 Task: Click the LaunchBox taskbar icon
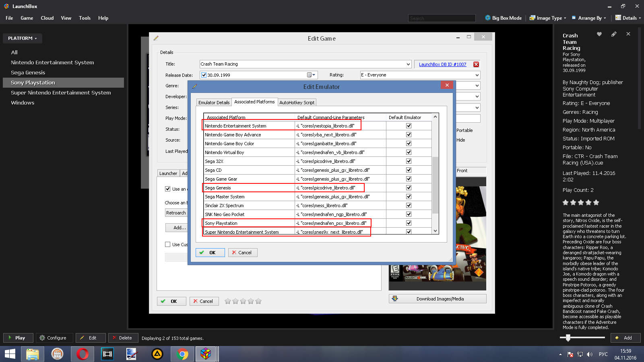tap(206, 354)
